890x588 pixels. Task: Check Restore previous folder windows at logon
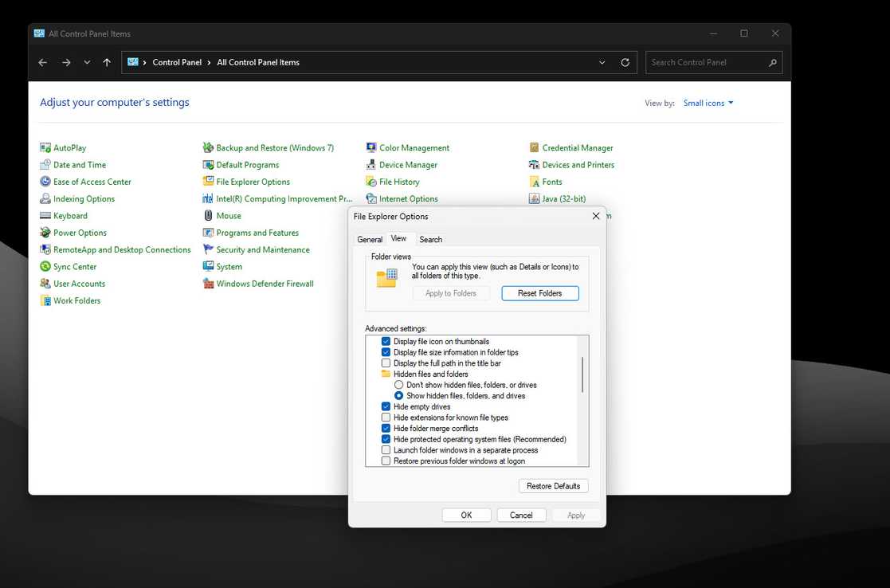(x=386, y=461)
